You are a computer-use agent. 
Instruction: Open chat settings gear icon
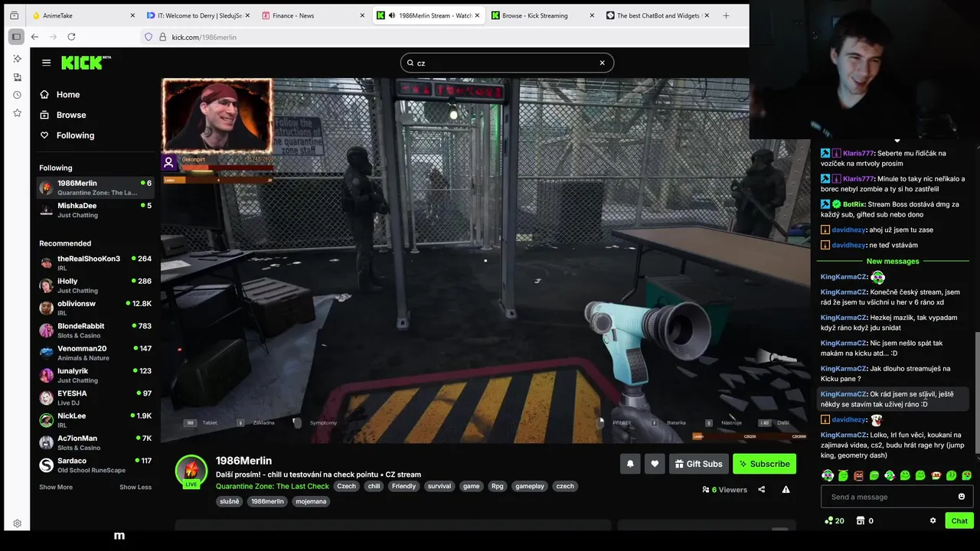tap(933, 520)
